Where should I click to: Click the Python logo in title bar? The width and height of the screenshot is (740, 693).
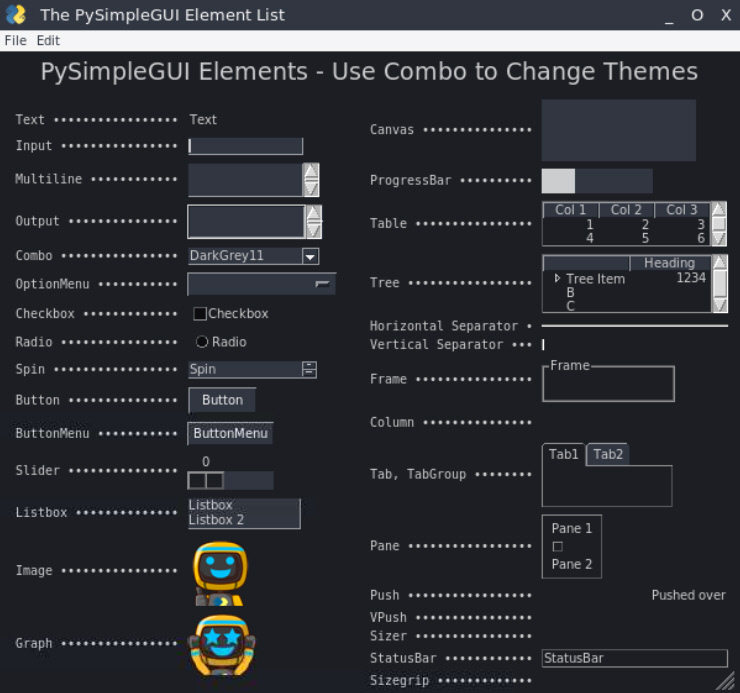point(16,15)
